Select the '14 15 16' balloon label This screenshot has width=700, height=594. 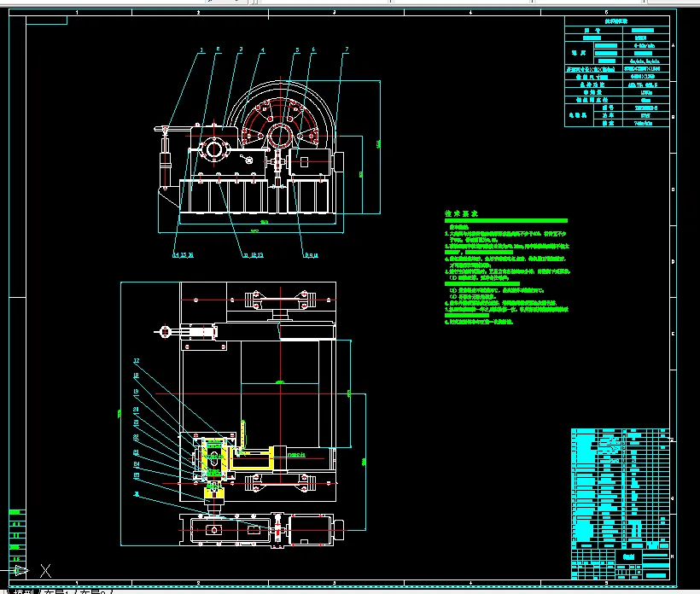click(183, 255)
